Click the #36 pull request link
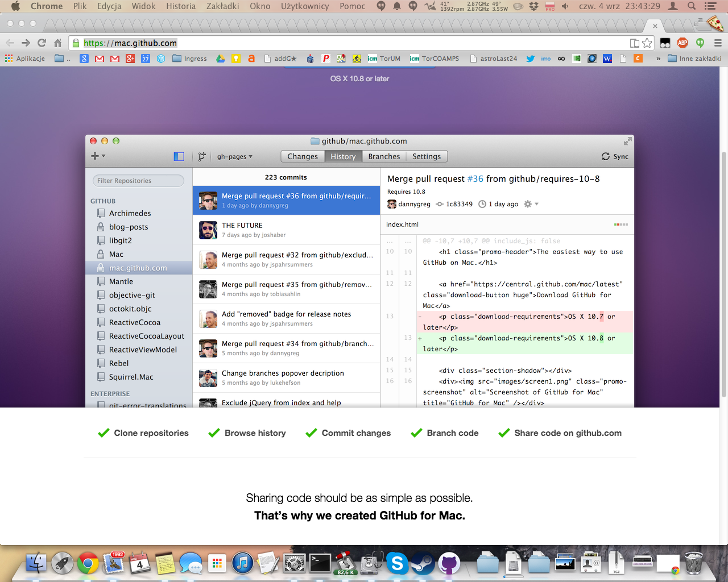This screenshot has height=582, width=728. (475, 178)
